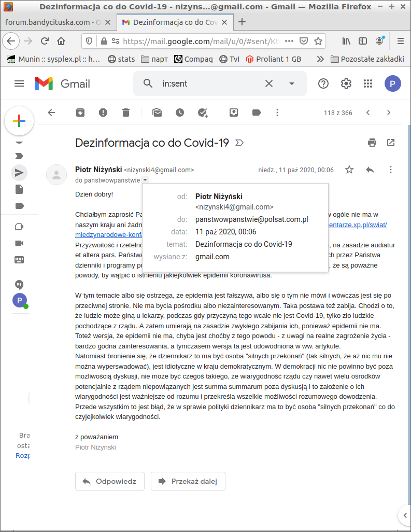Collapse recipient details with the dropdown arrow
411x532 pixels.
pos(145,180)
